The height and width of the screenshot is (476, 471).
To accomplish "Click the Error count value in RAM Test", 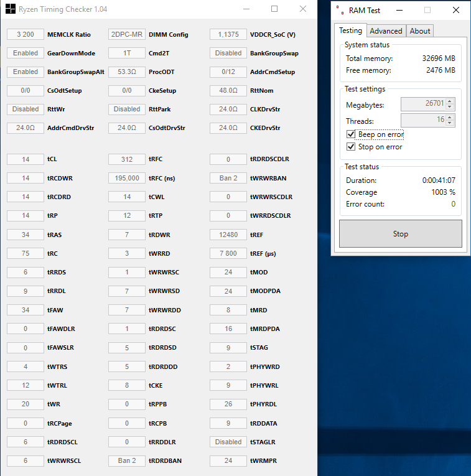I will click(453, 204).
